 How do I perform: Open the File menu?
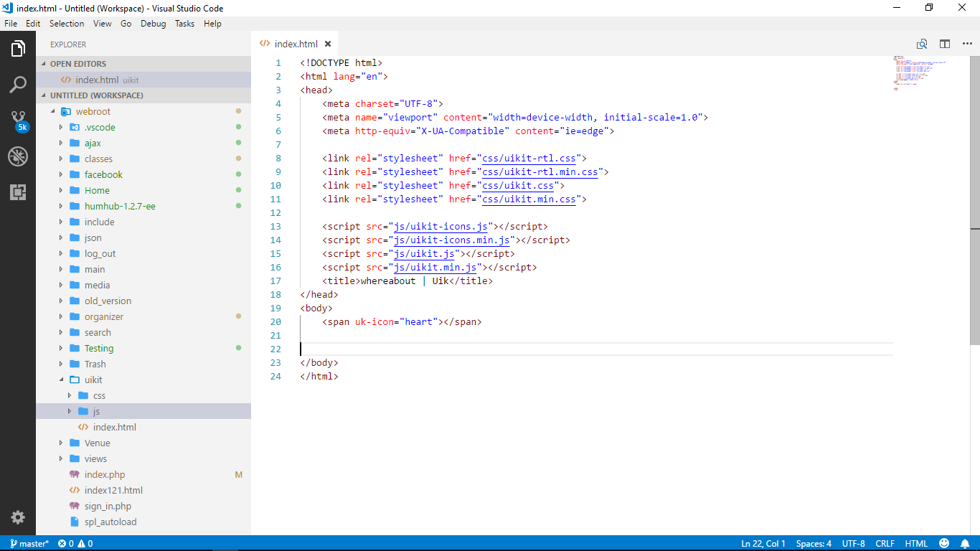tap(11, 24)
